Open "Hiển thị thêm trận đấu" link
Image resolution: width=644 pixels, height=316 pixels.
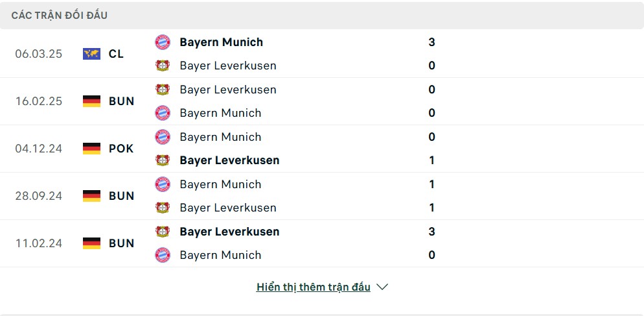pyautogui.click(x=314, y=287)
